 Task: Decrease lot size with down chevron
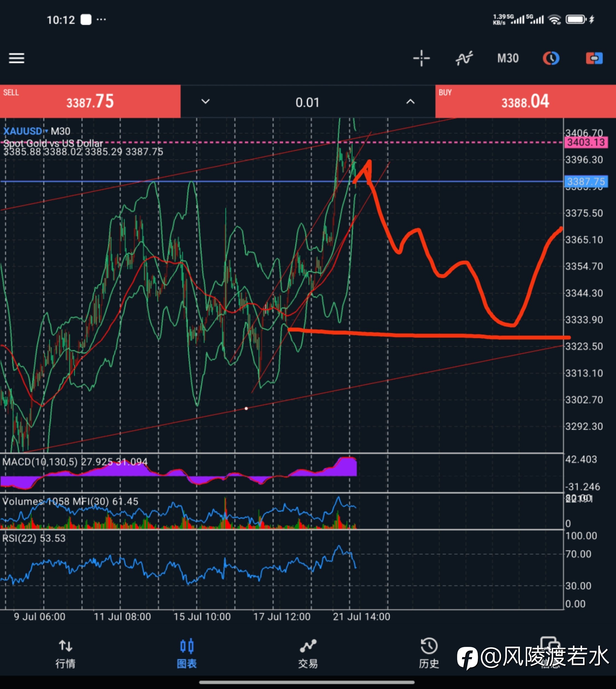point(205,102)
